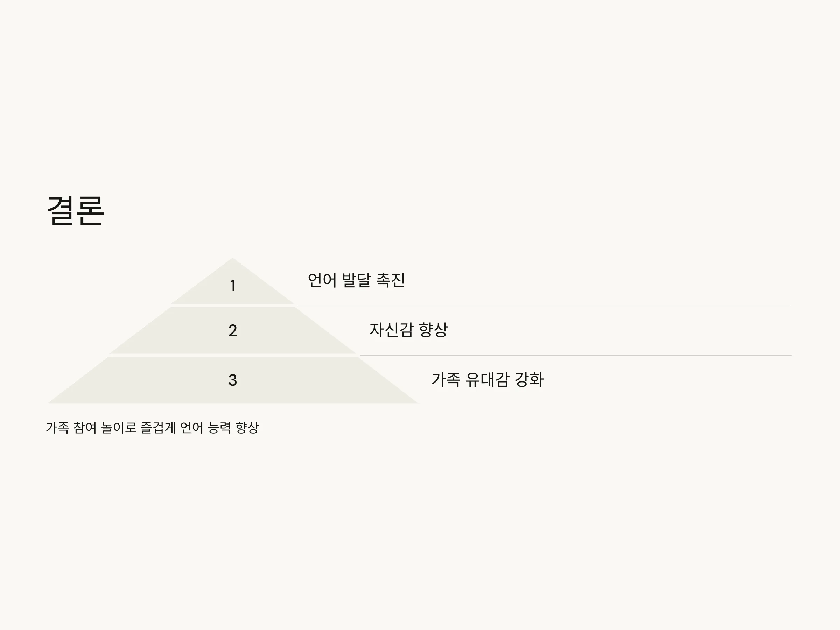Click the number 2 in the pyramid's middle tier

[x=233, y=331]
